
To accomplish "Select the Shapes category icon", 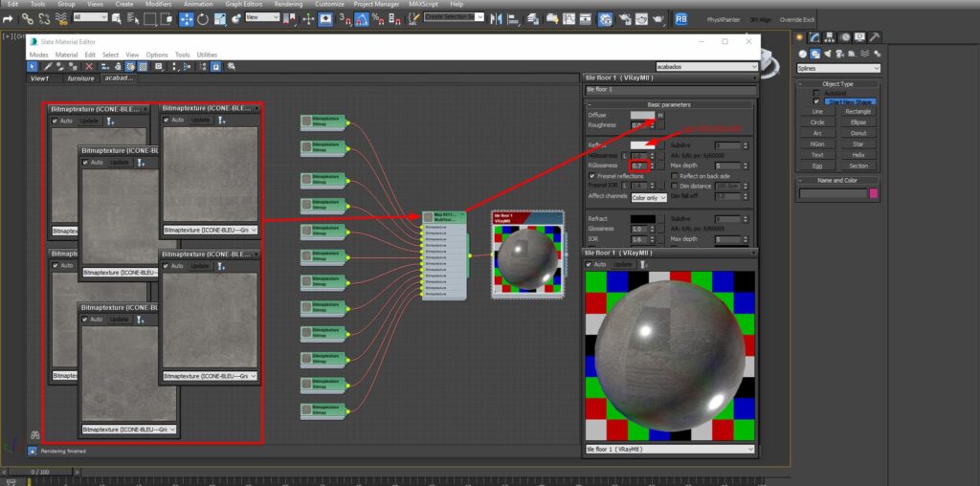I will [815, 55].
